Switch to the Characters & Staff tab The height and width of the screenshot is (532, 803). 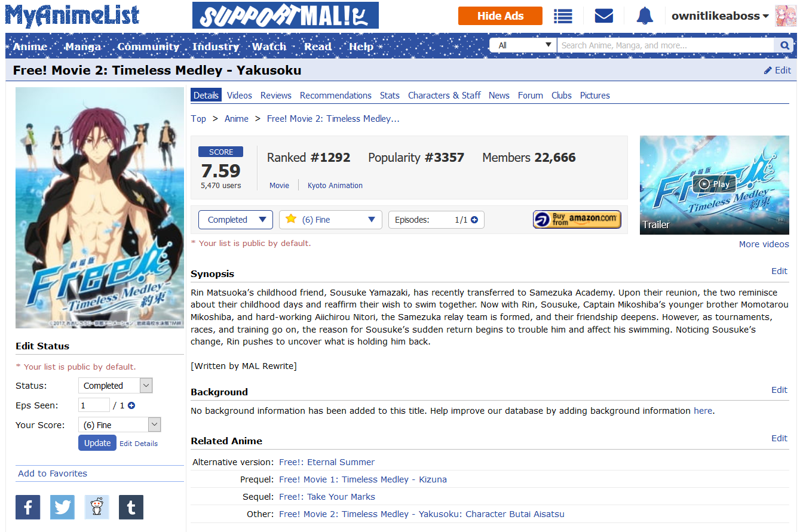pos(444,96)
